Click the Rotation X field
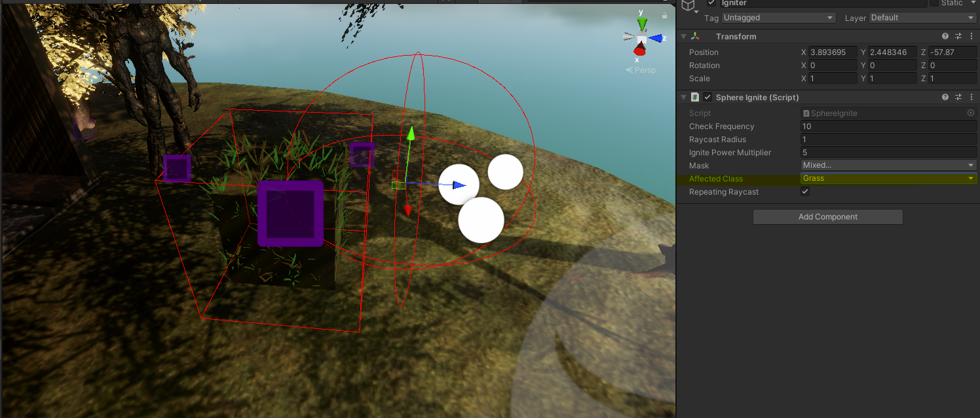 pyautogui.click(x=833, y=66)
